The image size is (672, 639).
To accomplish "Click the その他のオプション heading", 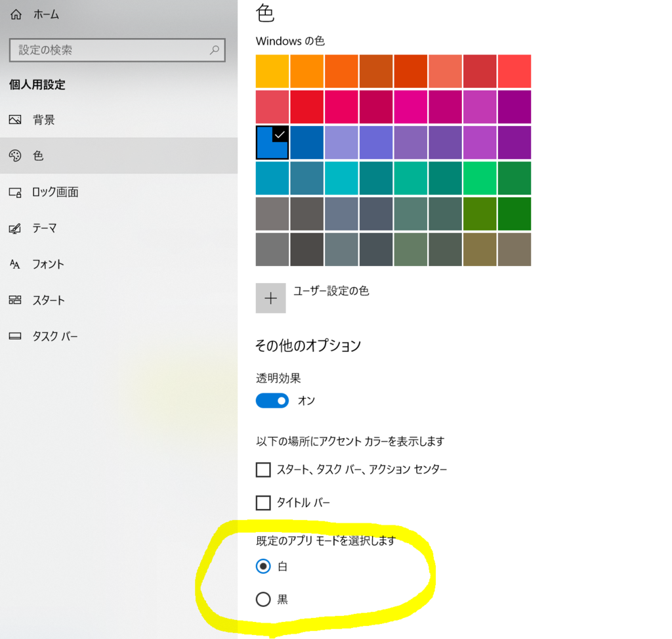I will coord(308,345).
